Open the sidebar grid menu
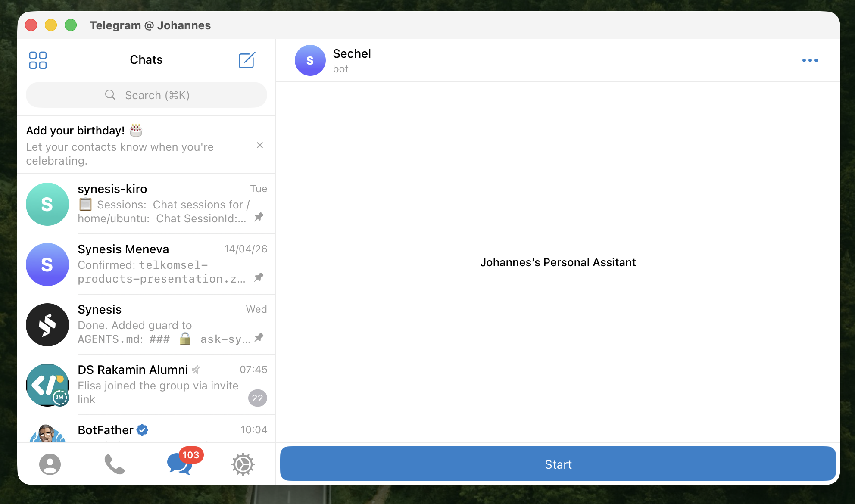Image resolution: width=855 pixels, height=504 pixels. pyautogui.click(x=37, y=60)
